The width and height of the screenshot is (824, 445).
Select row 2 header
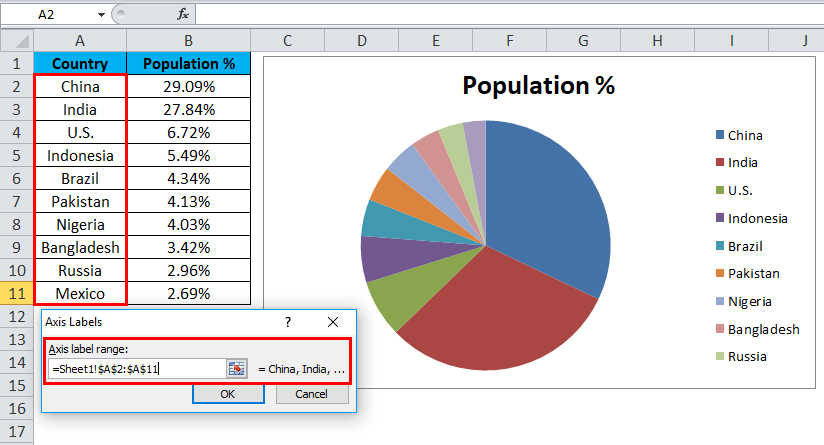point(17,86)
